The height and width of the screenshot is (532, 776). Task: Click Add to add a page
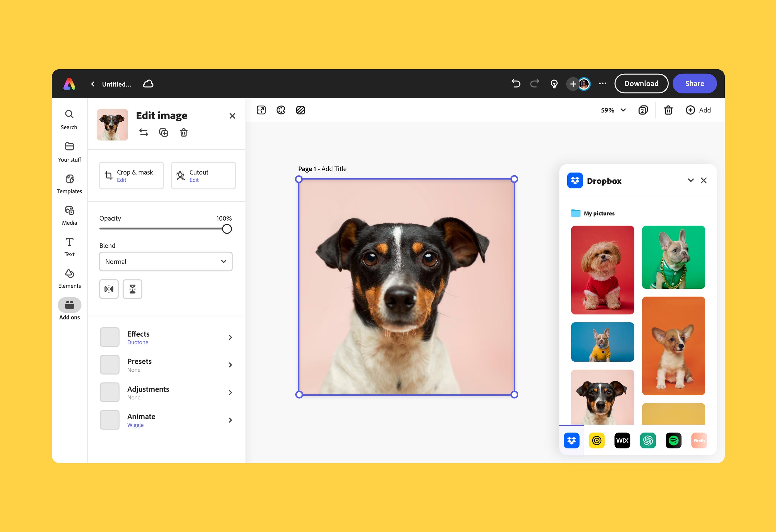[698, 110]
